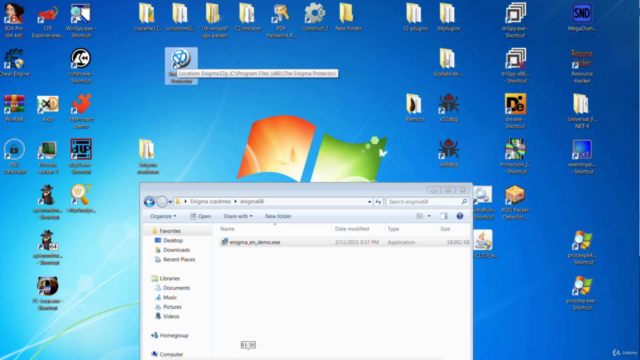
Task: Open the first dnSpy.exe shortcut
Action: (515, 20)
